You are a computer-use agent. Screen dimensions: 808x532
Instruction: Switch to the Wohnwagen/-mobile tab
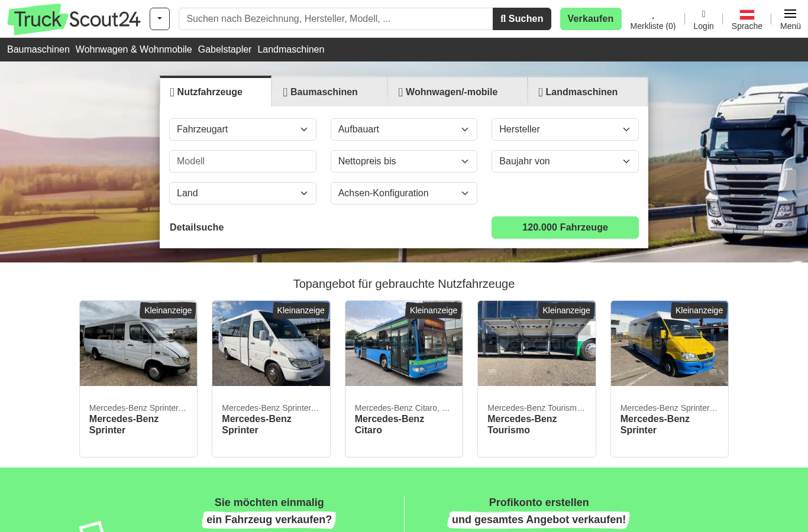(x=457, y=92)
